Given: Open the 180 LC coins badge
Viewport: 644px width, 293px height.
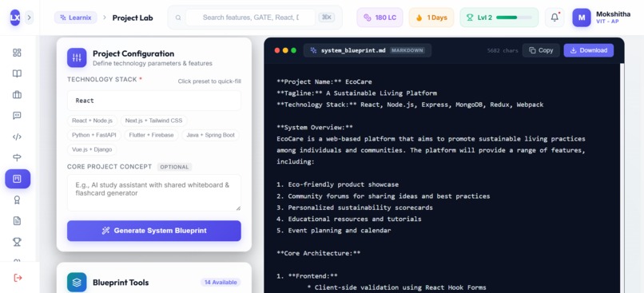Looking at the screenshot, I should click(380, 18).
